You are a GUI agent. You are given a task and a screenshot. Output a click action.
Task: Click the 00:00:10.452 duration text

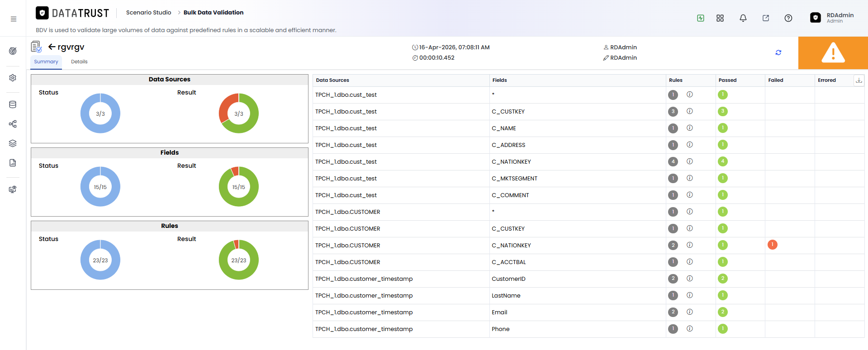tap(436, 58)
